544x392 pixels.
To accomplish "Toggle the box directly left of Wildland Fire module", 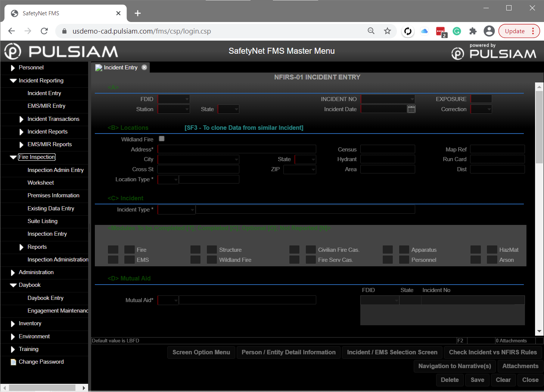I will [212, 260].
